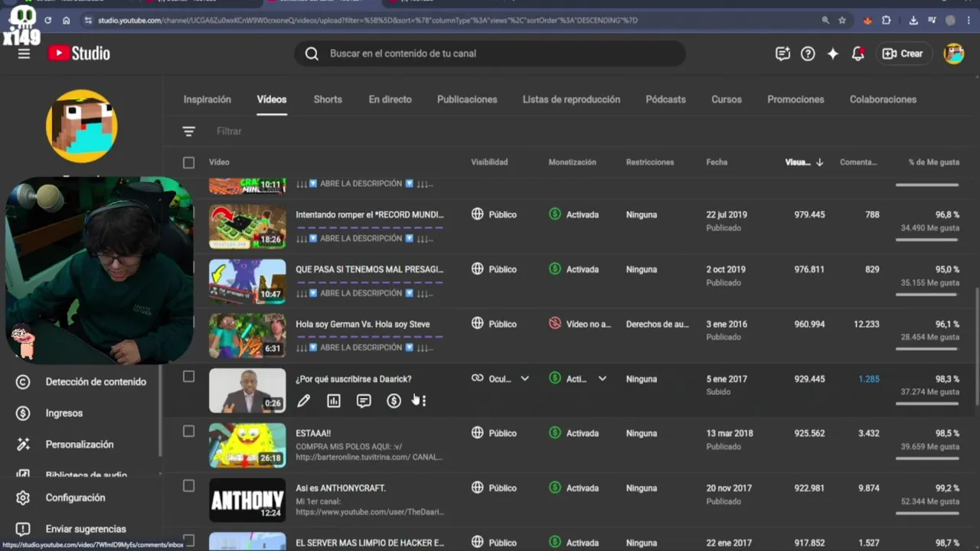Switch to the Cursos tab
980x551 pixels.
tap(727, 99)
